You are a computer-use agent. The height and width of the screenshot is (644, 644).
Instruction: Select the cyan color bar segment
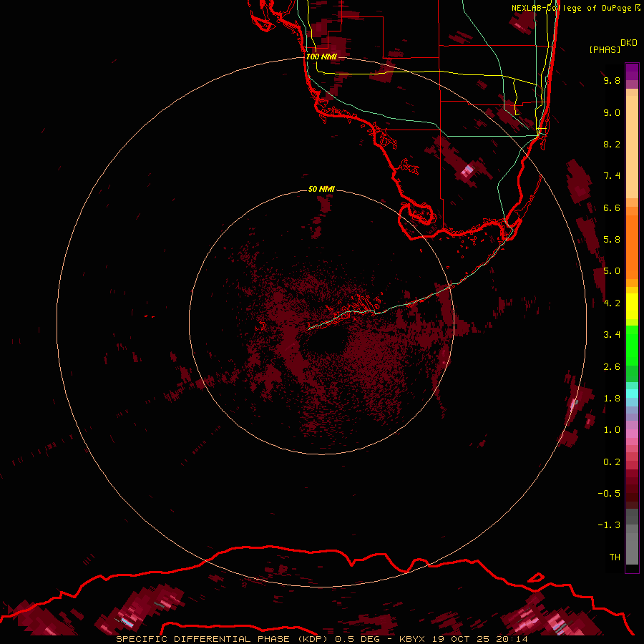pos(632,394)
